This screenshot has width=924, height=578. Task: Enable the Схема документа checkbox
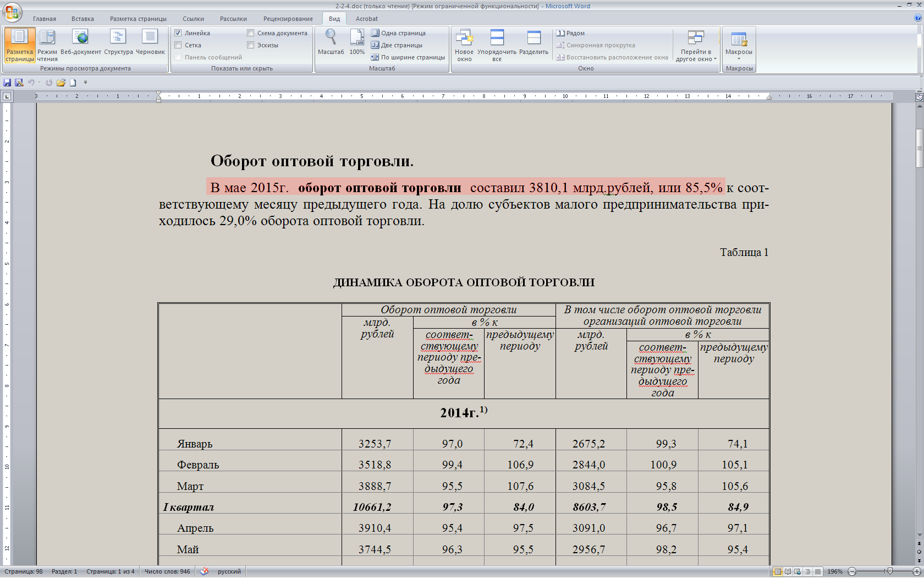[x=251, y=33]
